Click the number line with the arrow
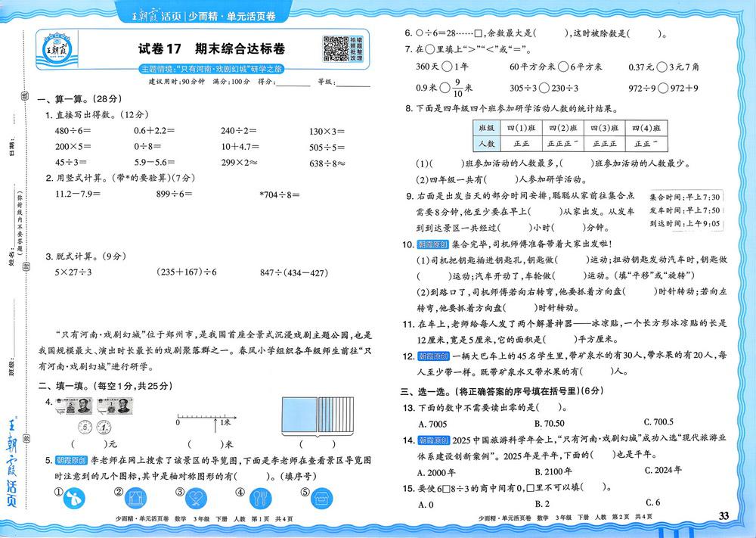Screen dimensions: 756x538 [x=206, y=421]
